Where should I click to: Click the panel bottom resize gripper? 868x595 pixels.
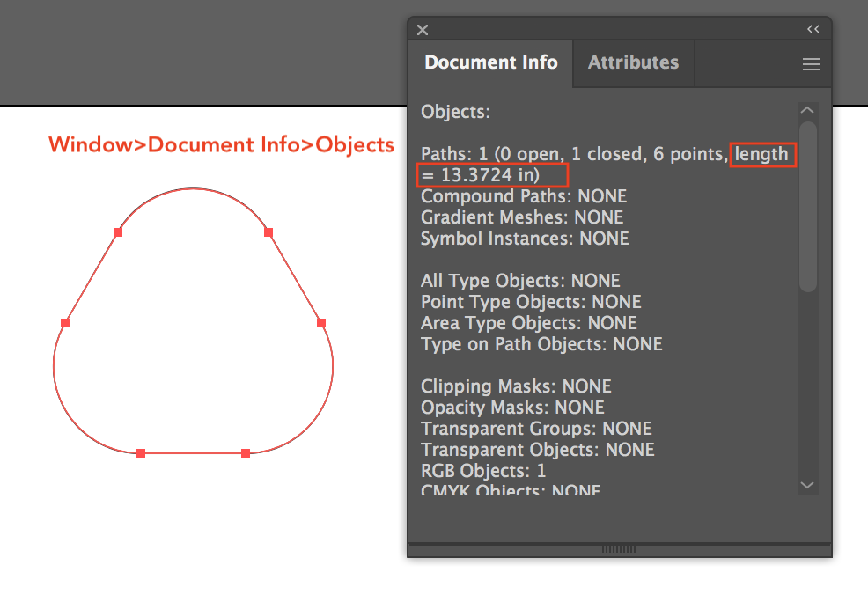click(x=618, y=549)
